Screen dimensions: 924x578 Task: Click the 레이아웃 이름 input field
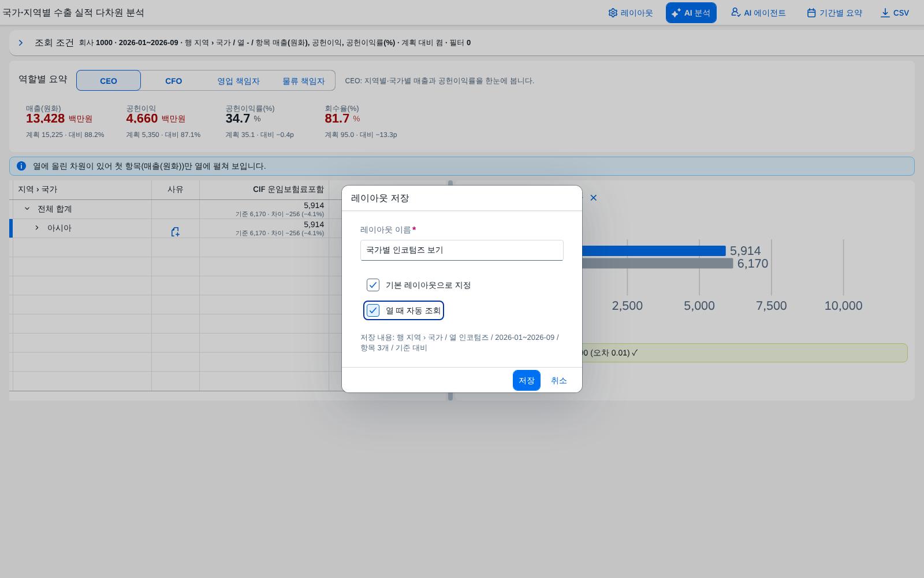[462, 250]
